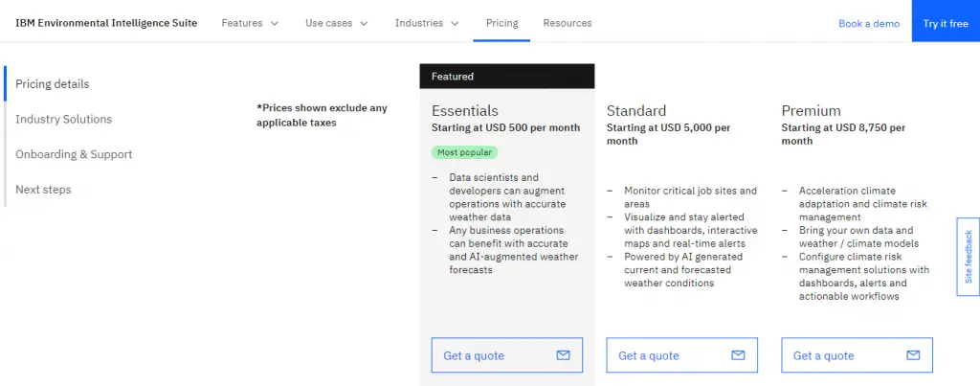Open the Site feedback side tab

(x=969, y=257)
